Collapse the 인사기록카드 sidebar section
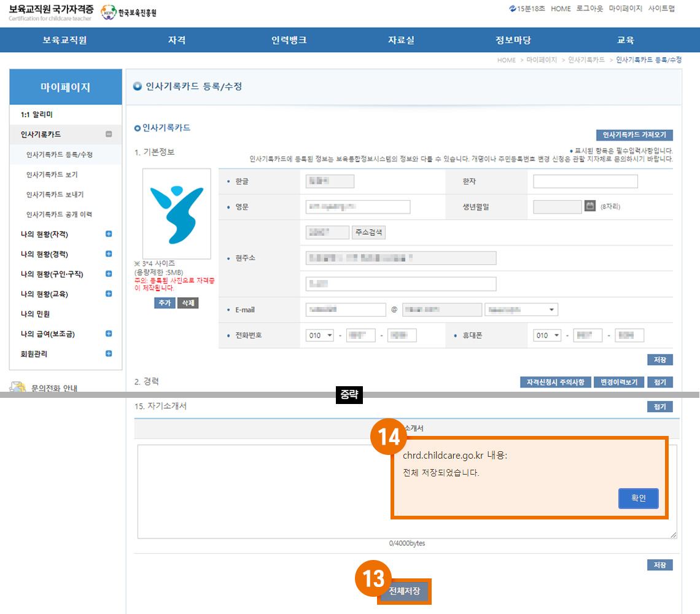The width and height of the screenshot is (700, 614). [x=109, y=134]
